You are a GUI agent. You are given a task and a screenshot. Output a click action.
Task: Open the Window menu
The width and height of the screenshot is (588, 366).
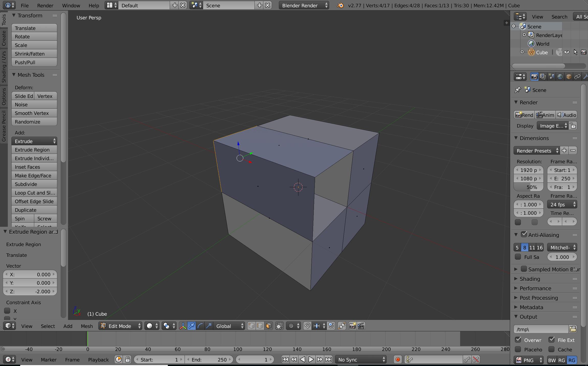click(x=71, y=5)
